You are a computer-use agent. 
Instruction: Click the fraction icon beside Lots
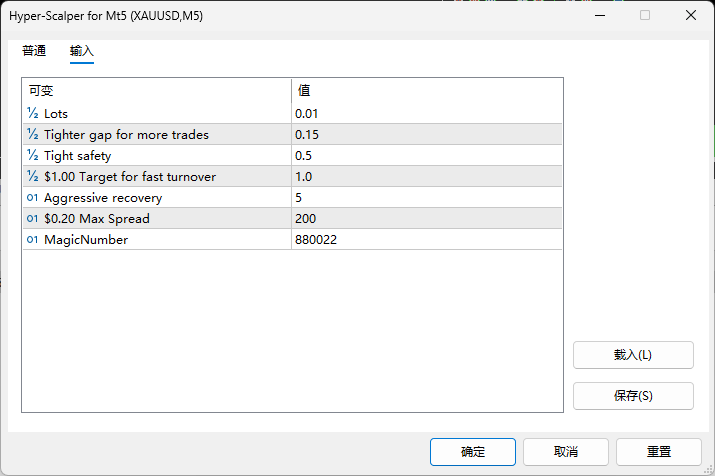click(x=33, y=113)
